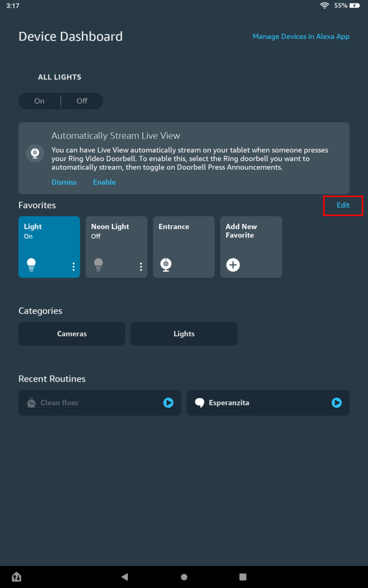Screen dimensions: 368x588
Task: Select the Light bulb icon on the Light tile
Action: pos(31,265)
